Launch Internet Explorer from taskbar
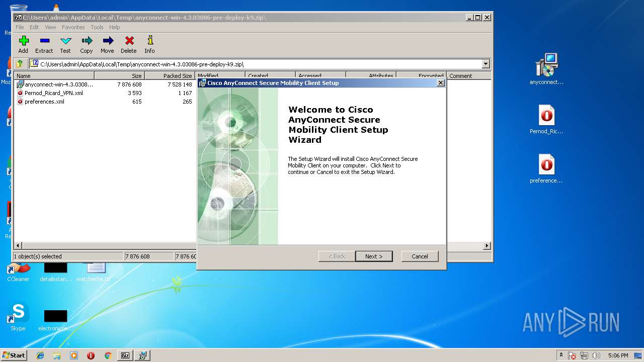The image size is (644, 362). [40, 355]
